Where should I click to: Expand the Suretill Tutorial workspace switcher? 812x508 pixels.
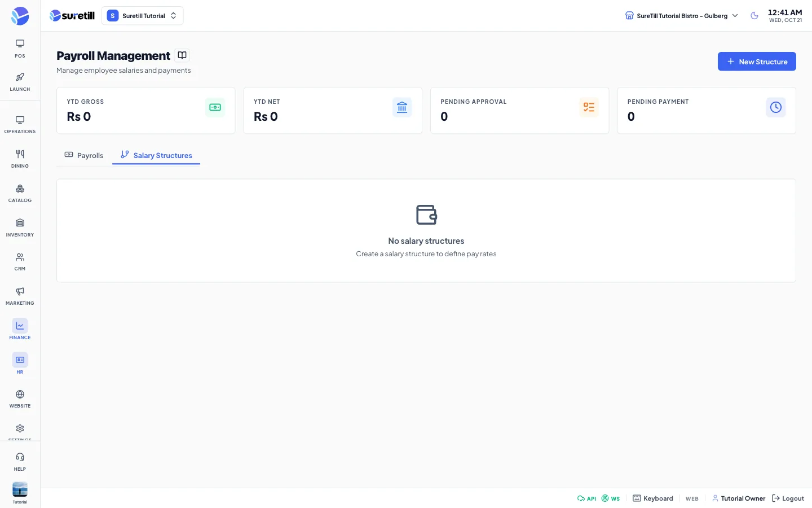[x=142, y=16]
